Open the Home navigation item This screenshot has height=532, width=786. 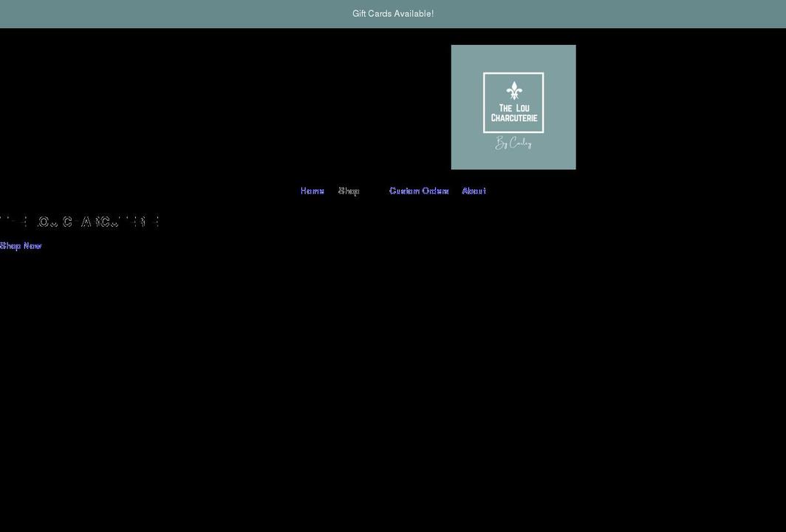pos(312,190)
